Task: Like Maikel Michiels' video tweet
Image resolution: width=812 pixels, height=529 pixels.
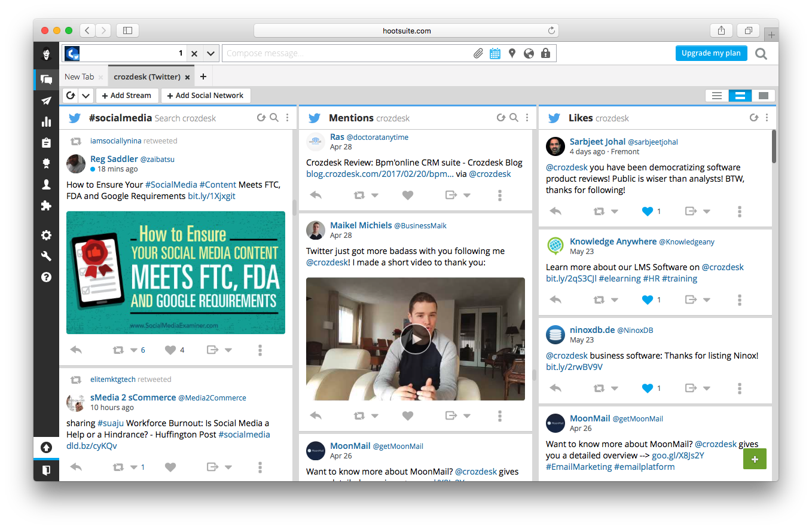Action: (x=408, y=415)
